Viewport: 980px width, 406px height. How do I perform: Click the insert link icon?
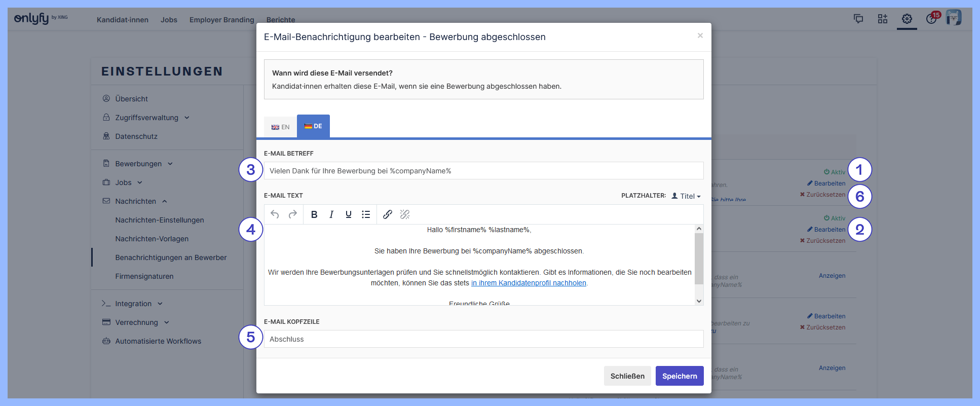[388, 214]
